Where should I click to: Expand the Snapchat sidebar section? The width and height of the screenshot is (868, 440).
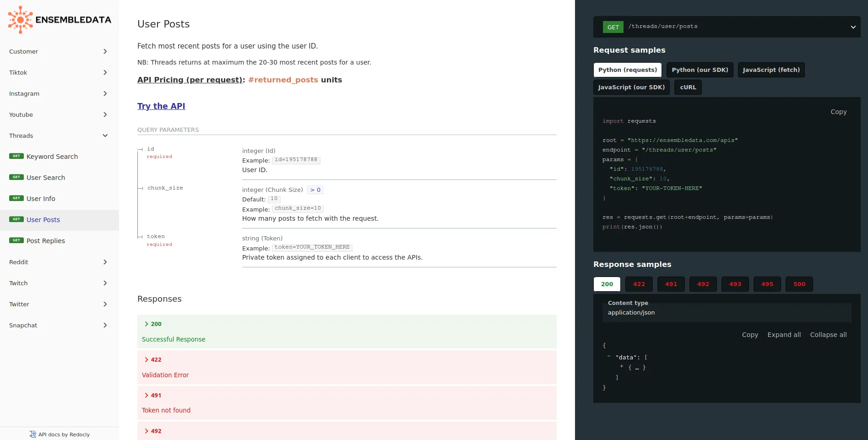(x=60, y=325)
